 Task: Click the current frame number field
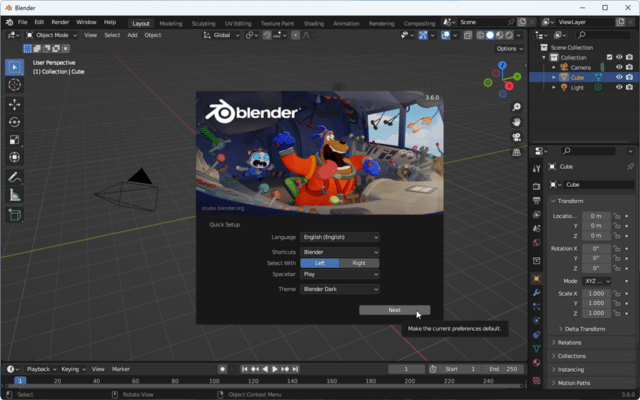(407, 369)
